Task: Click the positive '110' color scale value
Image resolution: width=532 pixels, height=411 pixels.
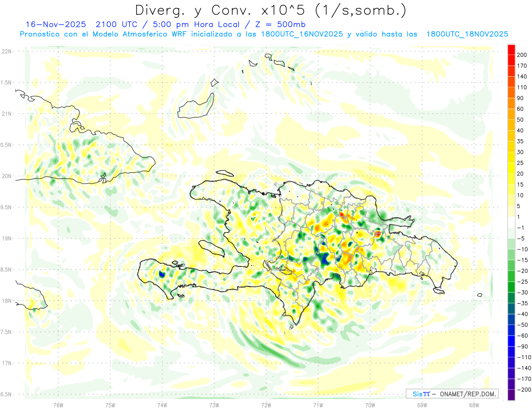Action: pyautogui.click(x=523, y=87)
